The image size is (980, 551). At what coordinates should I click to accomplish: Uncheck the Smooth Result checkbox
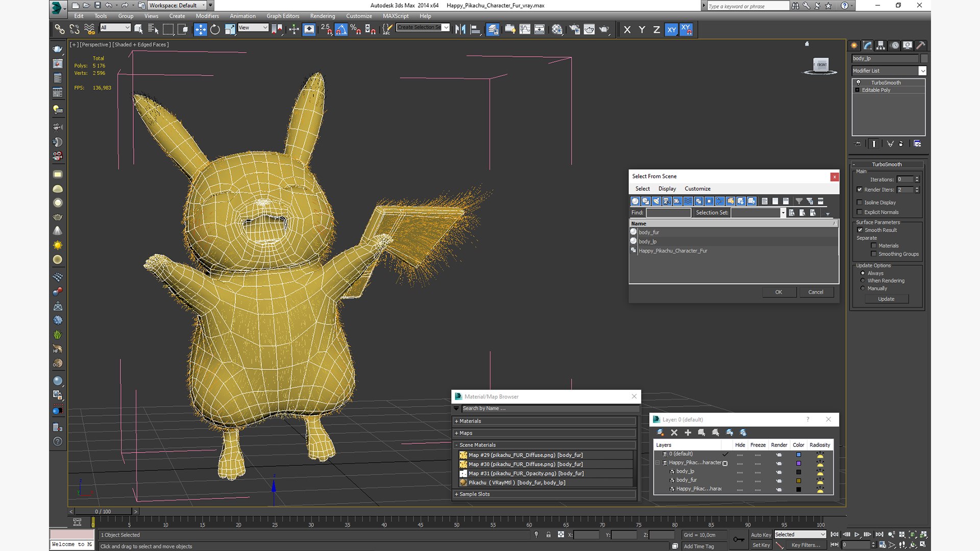[860, 230]
